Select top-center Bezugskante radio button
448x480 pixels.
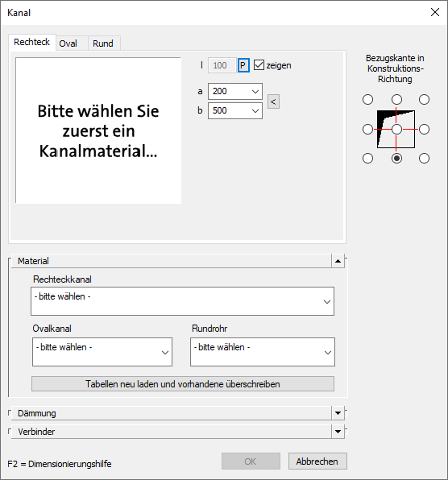tap(396, 100)
